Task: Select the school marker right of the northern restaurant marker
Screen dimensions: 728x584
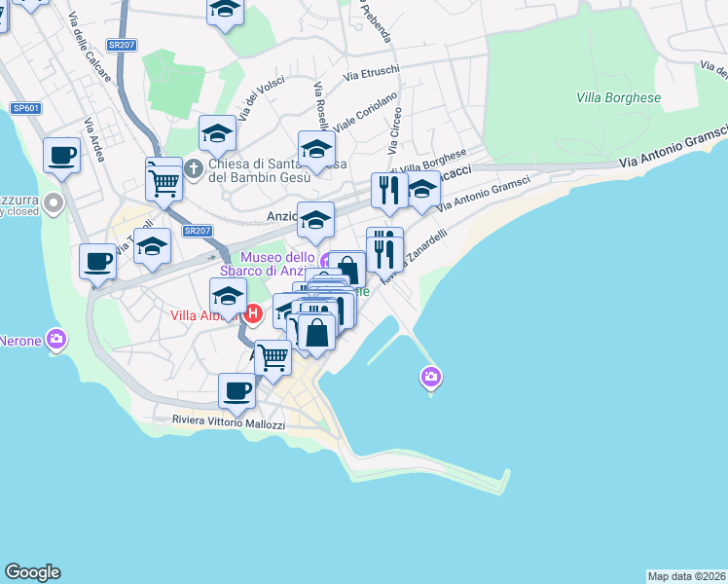Action: pyautogui.click(x=422, y=192)
